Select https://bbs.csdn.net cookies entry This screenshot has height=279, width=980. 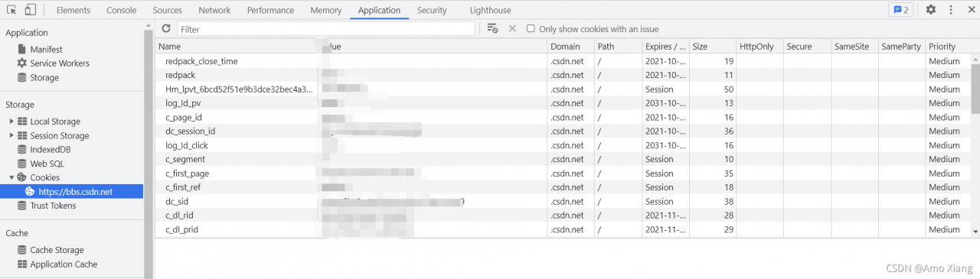click(x=76, y=192)
